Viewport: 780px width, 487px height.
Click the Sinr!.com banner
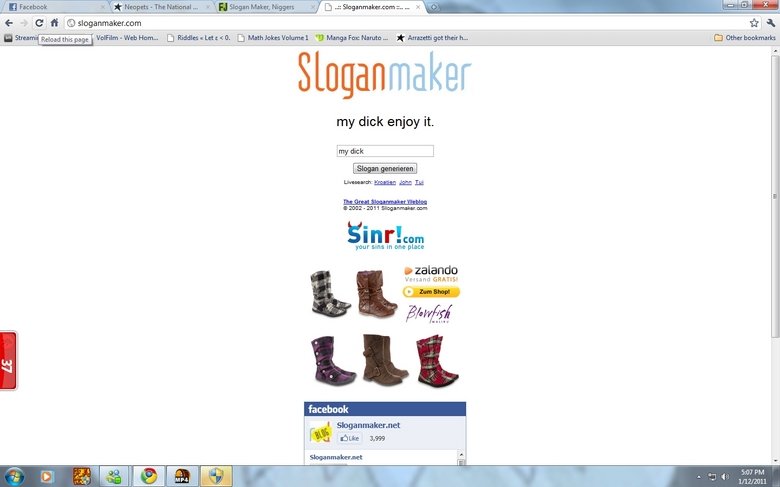pos(386,236)
